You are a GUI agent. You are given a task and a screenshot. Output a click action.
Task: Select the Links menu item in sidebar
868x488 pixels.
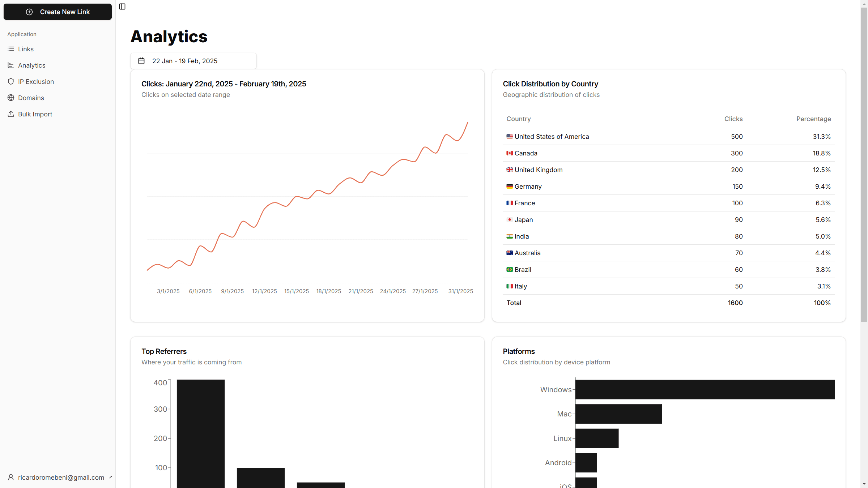pos(26,49)
